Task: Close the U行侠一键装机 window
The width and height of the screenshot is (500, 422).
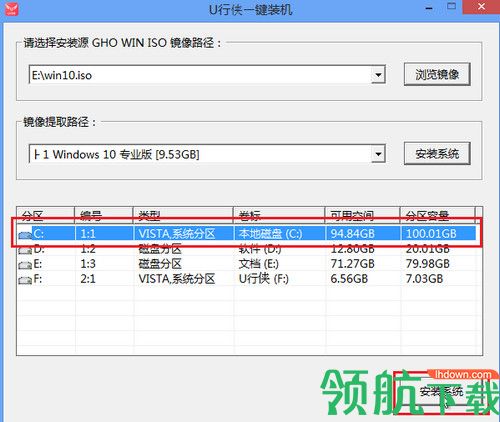Action: click(x=481, y=7)
